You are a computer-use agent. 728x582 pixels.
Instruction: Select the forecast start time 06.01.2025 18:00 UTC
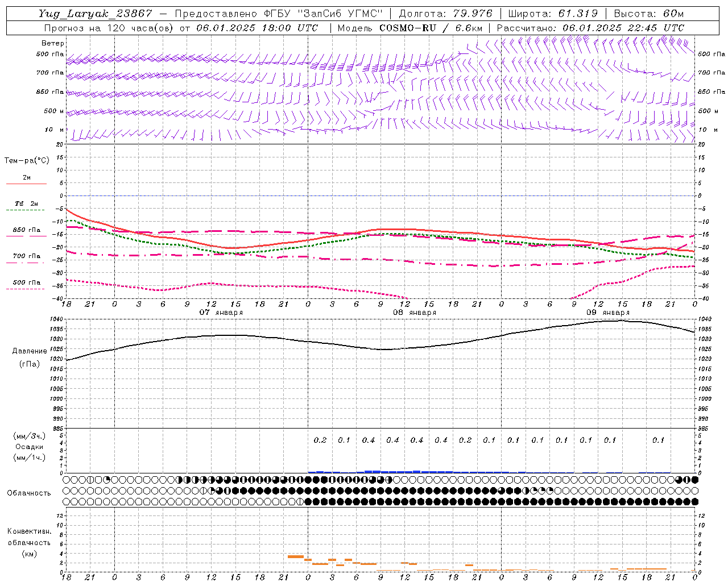[257, 28]
